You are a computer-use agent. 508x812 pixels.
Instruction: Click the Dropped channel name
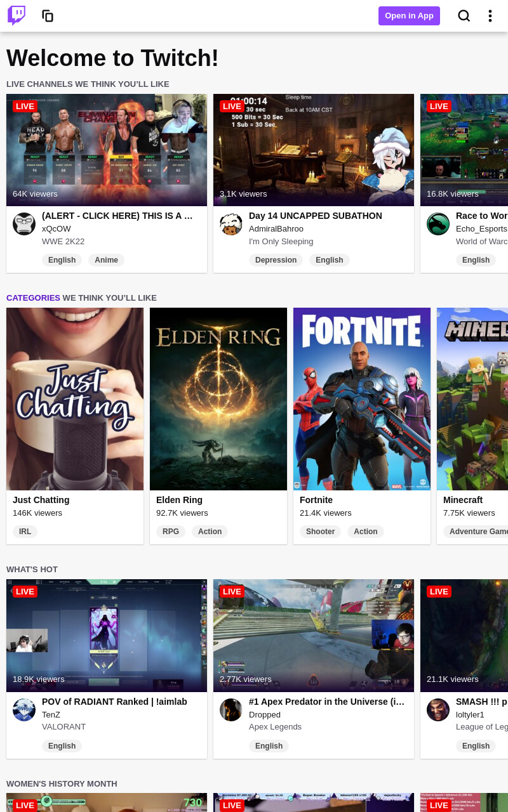pyautogui.click(x=265, y=714)
